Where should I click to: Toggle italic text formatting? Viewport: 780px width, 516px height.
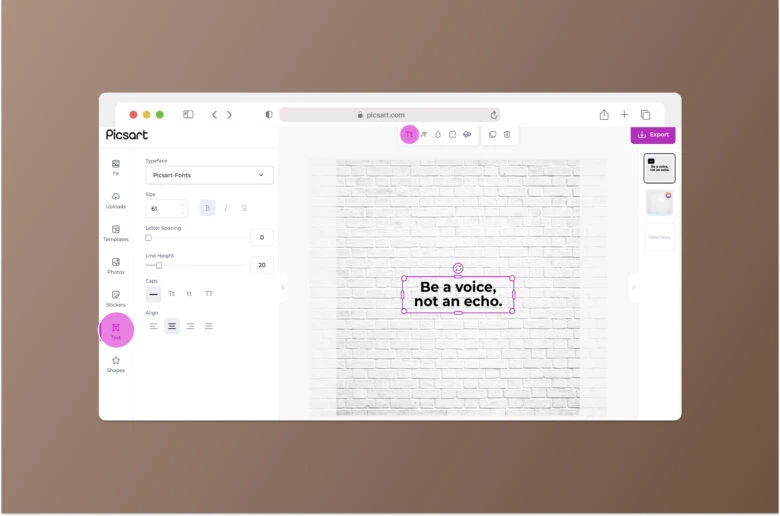tap(226, 208)
